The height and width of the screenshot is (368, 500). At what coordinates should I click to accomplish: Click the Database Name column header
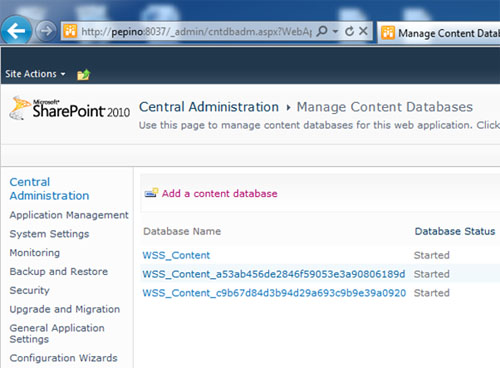click(x=182, y=231)
